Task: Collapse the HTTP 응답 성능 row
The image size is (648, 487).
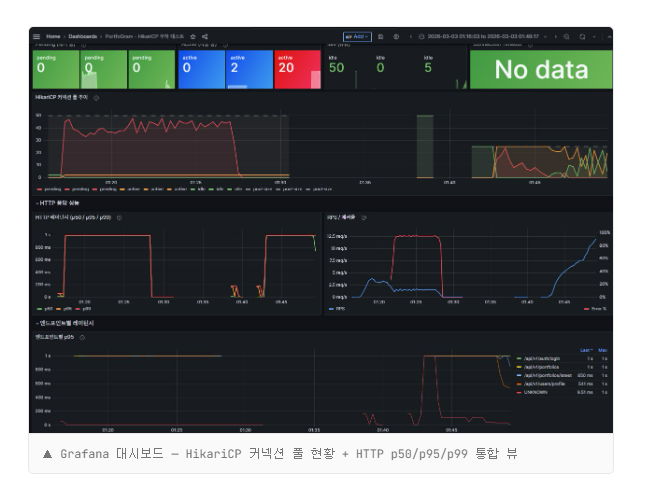Action: click(57, 203)
